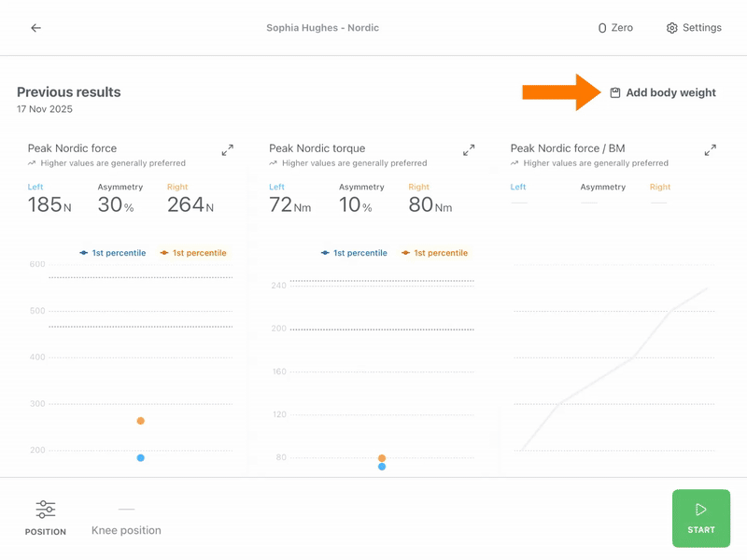This screenshot has height=560, width=747.
Task: Click the Add body weight clipboard icon
Action: pos(615,92)
